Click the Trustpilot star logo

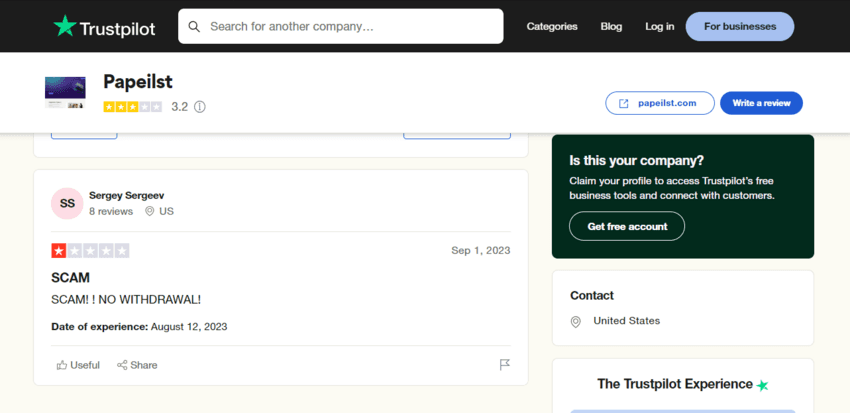(x=65, y=27)
